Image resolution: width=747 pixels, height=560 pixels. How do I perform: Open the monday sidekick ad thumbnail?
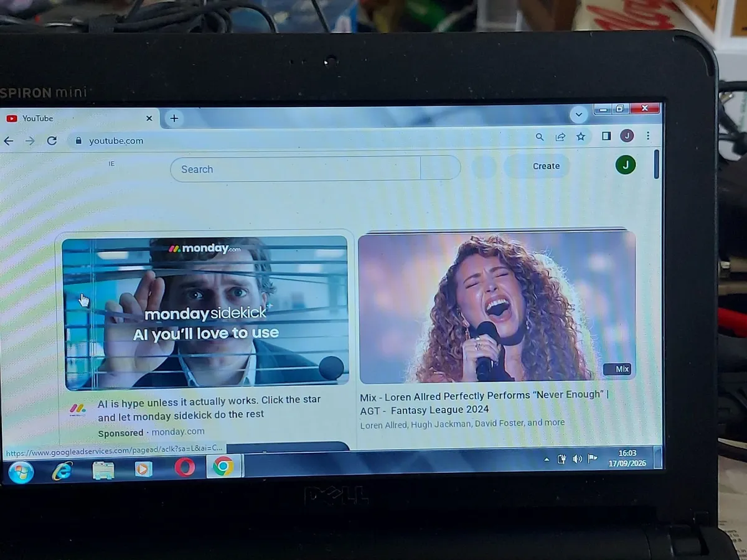coord(205,313)
